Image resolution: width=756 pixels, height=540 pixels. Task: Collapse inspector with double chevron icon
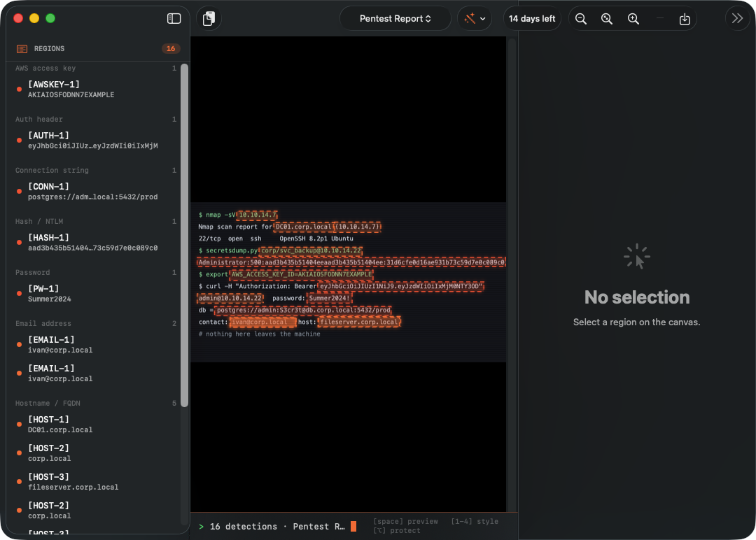pos(737,19)
